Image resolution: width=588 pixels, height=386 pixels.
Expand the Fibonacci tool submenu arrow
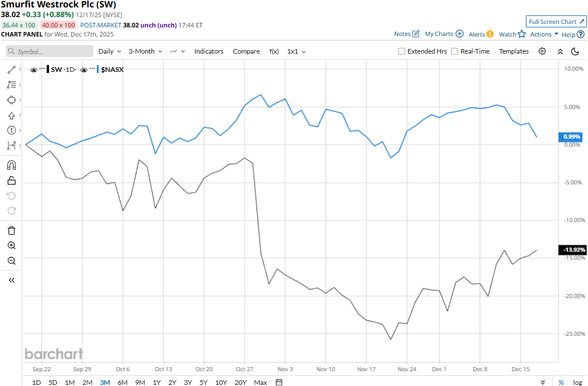[20, 85]
